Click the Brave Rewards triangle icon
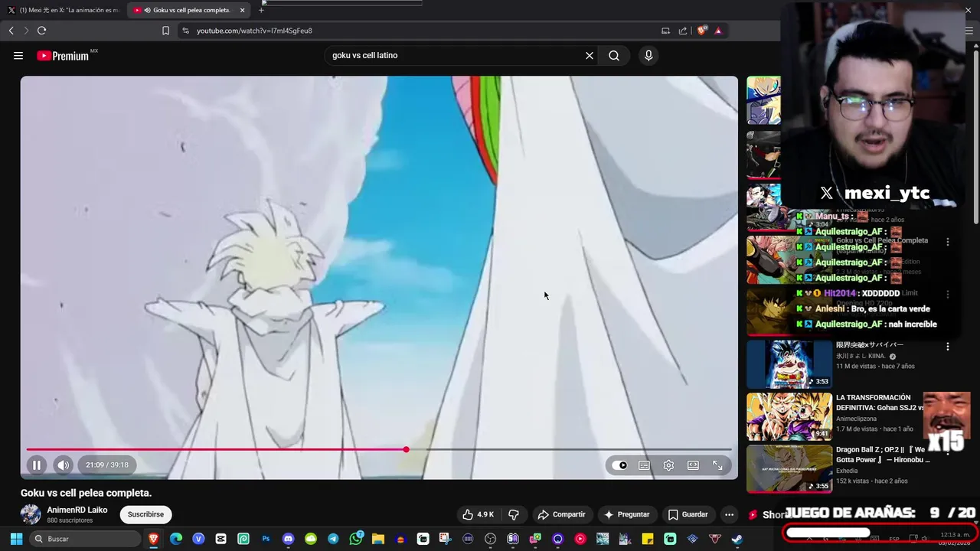 click(718, 31)
